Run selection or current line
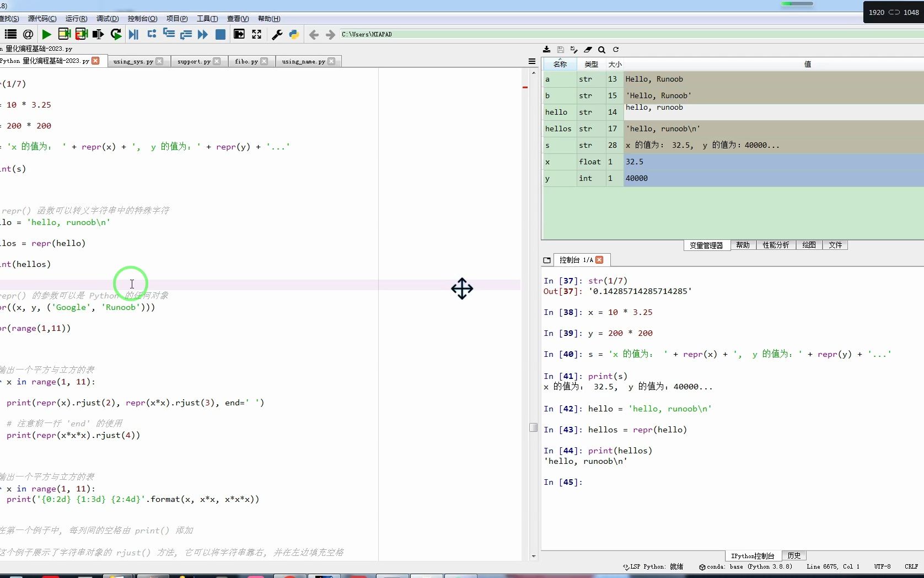924x578 pixels. pos(98,34)
